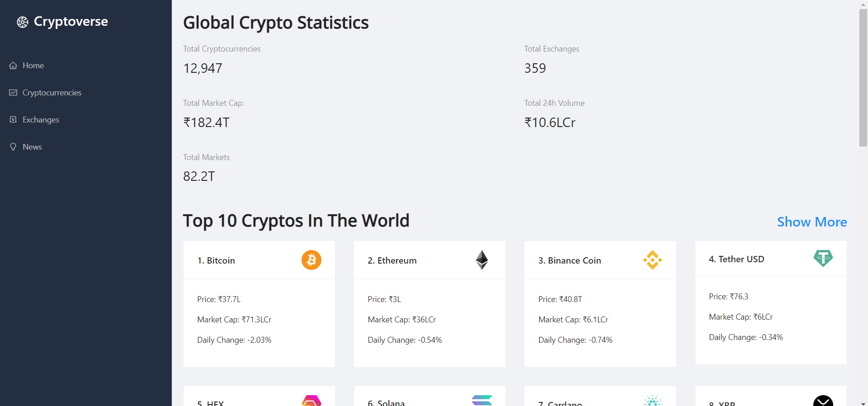Open the 1. Bitcoin card

click(x=259, y=304)
